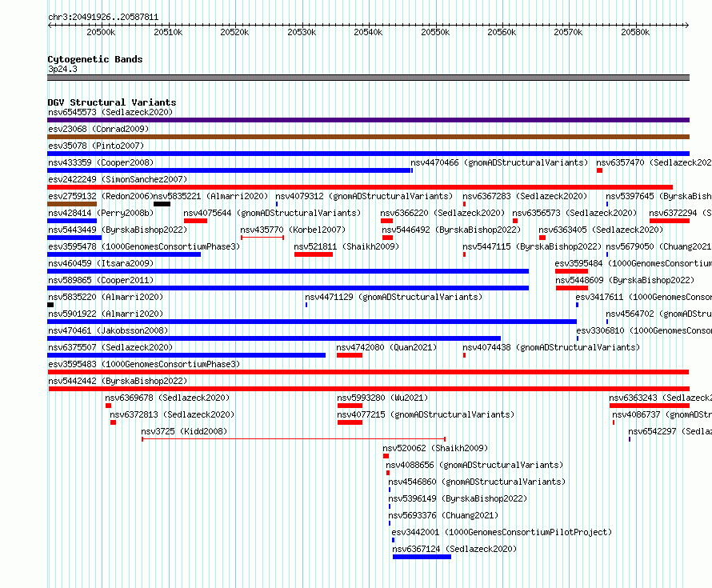Select the long nsv3725 red interval line
712x588 pixels.
294,439
